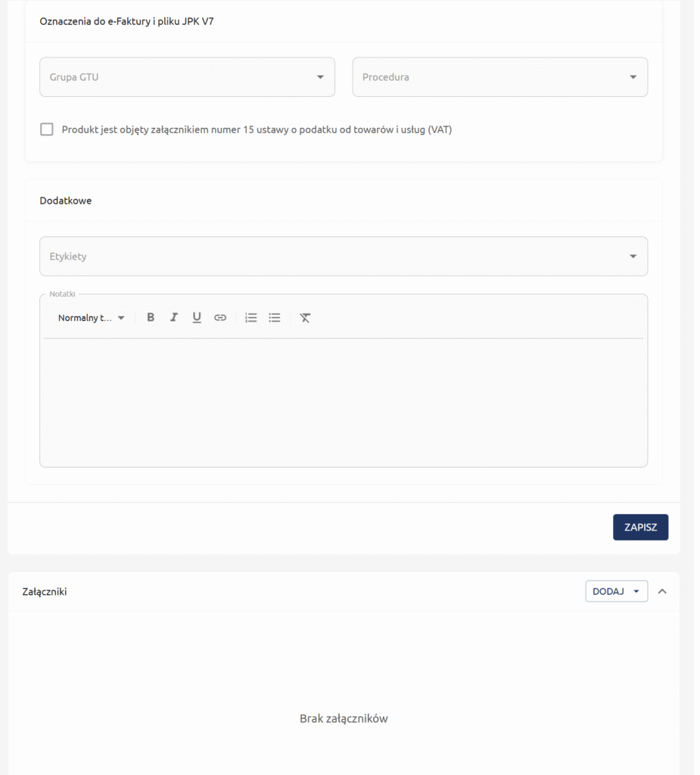700x775 pixels.
Task: Click the Brak załączników empty-state text
Action: click(x=344, y=718)
